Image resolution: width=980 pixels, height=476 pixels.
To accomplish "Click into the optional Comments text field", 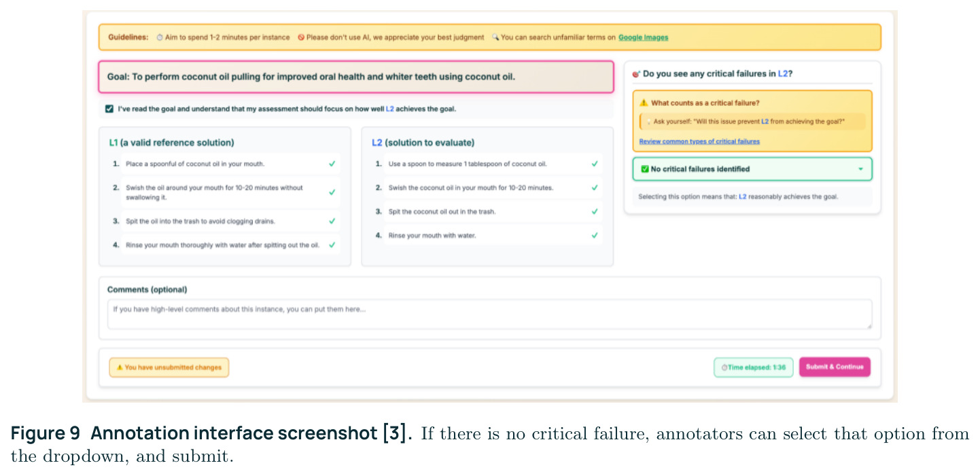I will point(489,314).
